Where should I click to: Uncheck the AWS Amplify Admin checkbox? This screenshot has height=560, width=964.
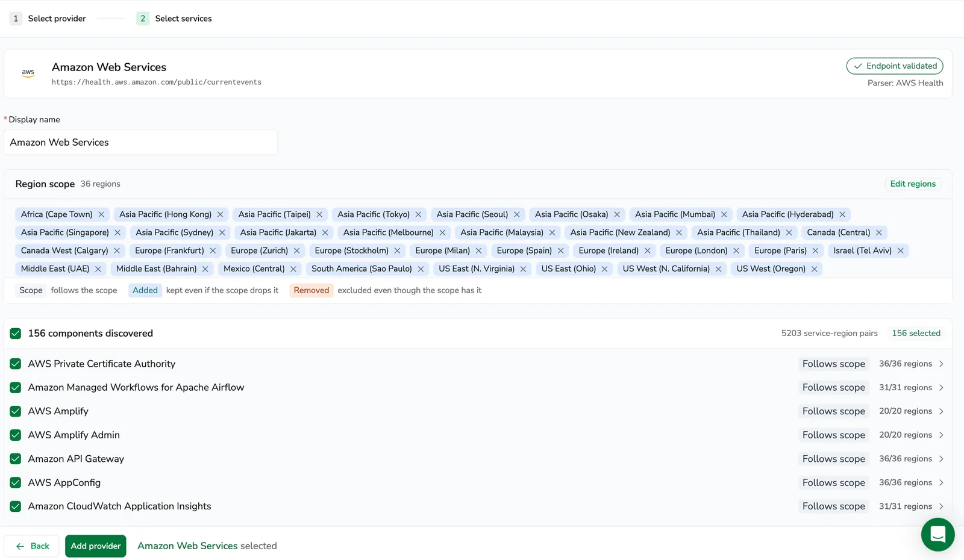tap(16, 435)
